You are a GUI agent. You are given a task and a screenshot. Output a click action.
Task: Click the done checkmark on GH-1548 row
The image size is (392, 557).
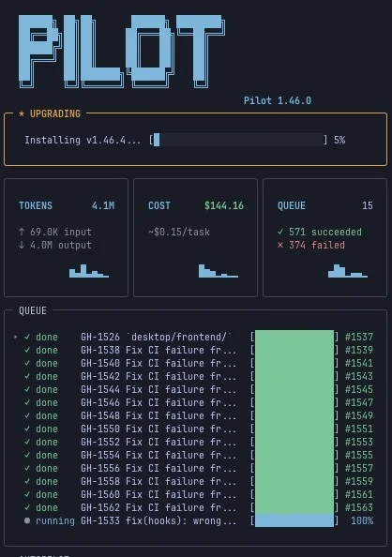(27, 415)
